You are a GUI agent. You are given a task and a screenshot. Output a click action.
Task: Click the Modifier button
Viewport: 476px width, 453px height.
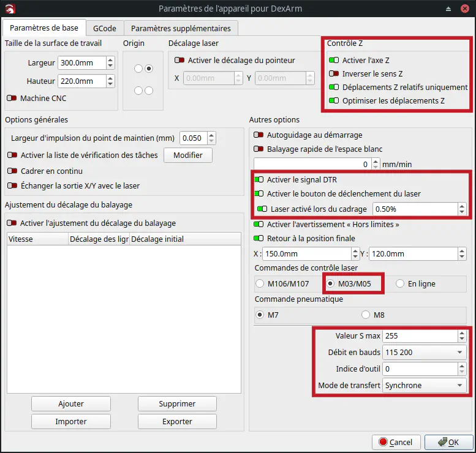point(188,155)
